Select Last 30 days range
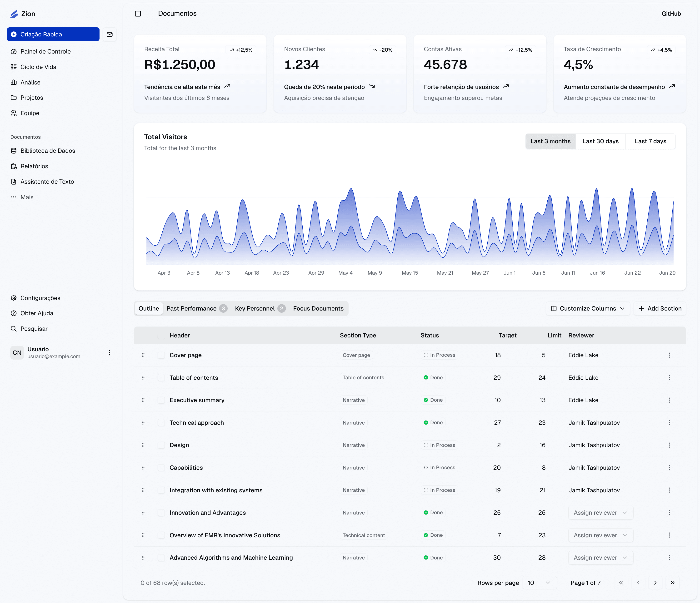 pos(600,141)
